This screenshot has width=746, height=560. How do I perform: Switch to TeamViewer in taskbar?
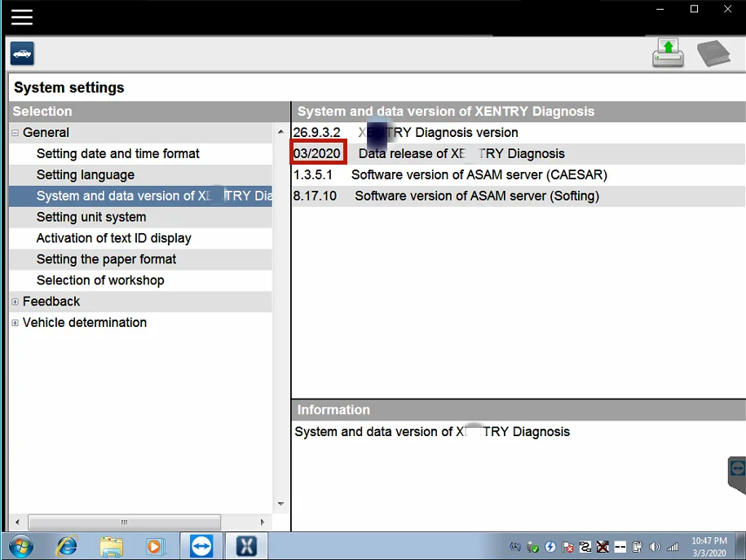click(x=201, y=545)
